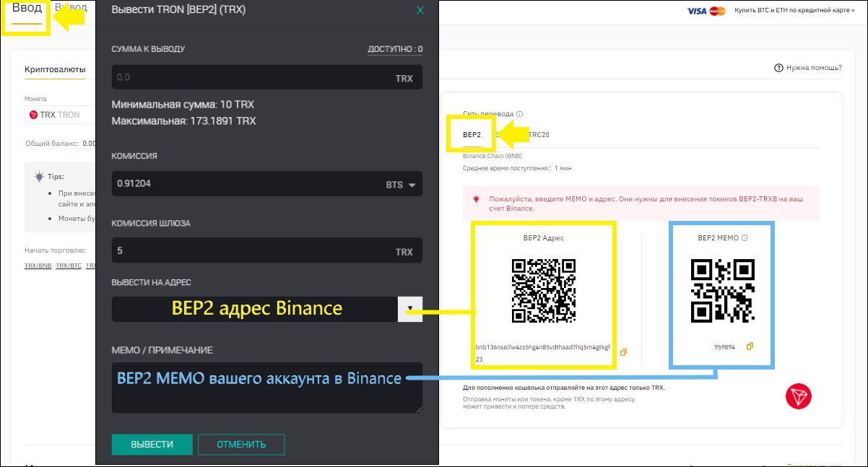Click the ОТМЕНИТЬ button
This screenshot has width=868, height=467.
click(x=241, y=445)
